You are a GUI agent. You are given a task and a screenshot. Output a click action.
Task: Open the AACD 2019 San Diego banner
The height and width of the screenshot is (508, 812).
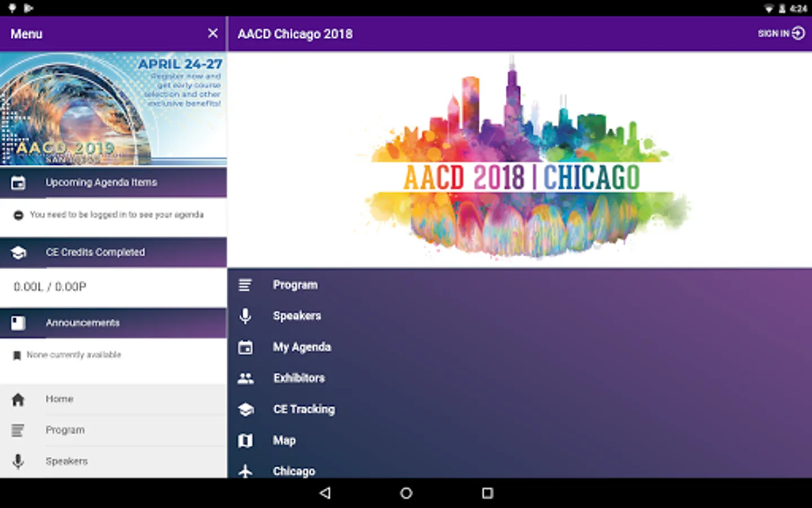click(113, 108)
